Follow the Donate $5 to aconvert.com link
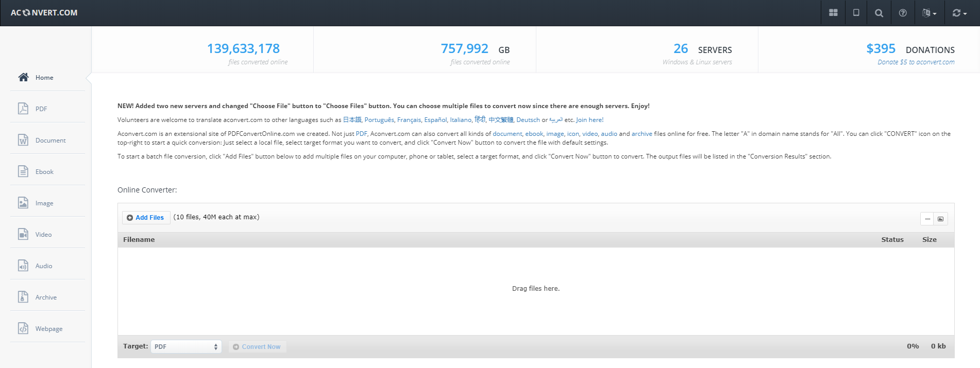The width and height of the screenshot is (980, 368). pyautogui.click(x=916, y=62)
